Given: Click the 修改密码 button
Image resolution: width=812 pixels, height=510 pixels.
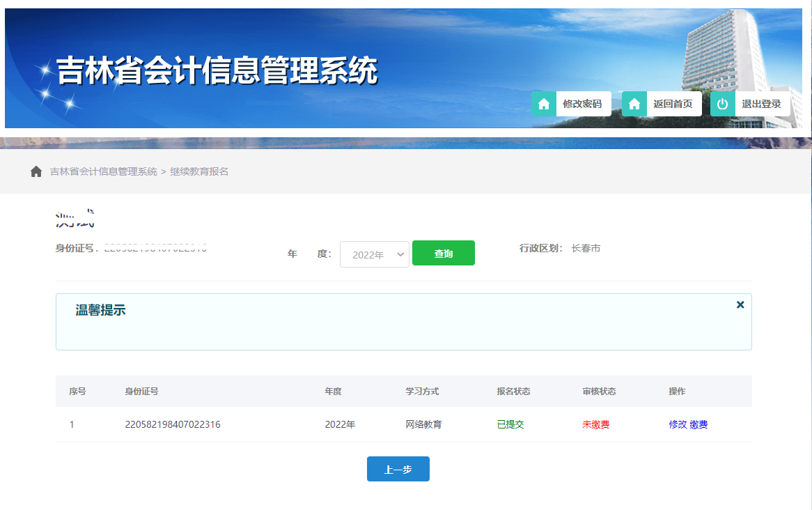Looking at the screenshot, I should click(582, 103).
